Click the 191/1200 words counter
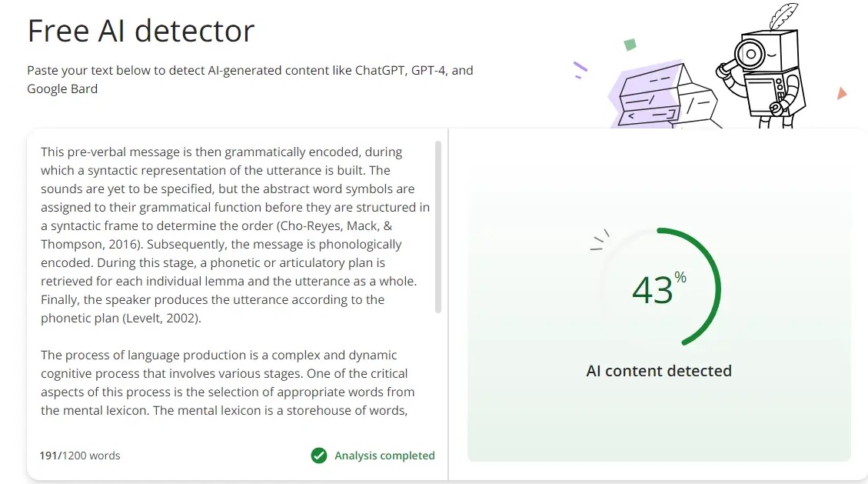Screen dimensions: 868x484 (x=80, y=456)
